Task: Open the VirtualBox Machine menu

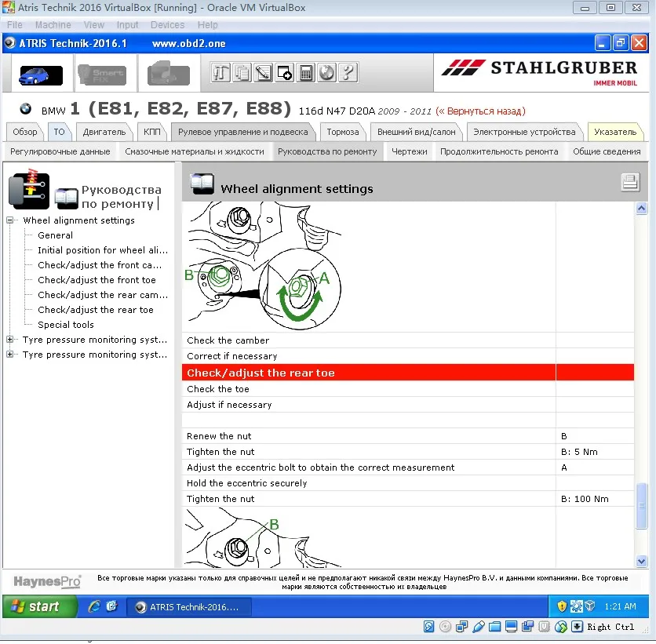Action: point(53,25)
